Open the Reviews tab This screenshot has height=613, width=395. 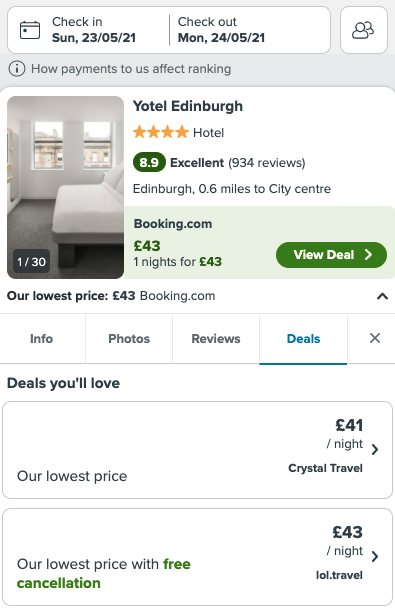(x=216, y=339)
